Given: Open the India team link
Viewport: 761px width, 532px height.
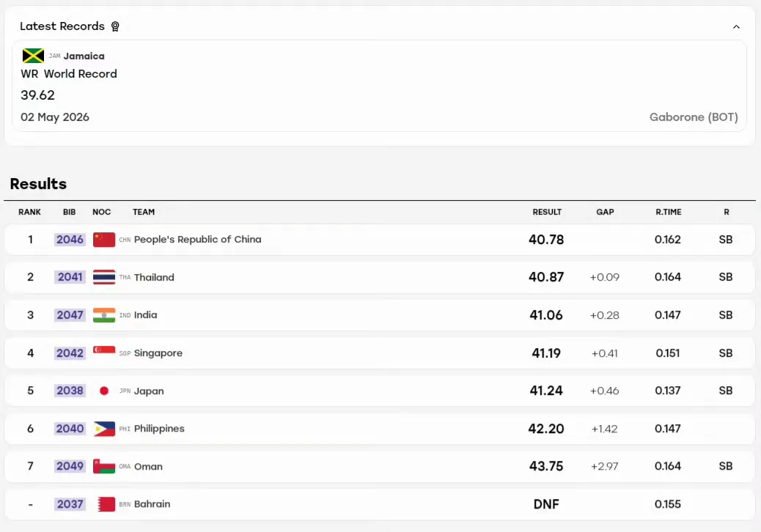Looking at the screenshot, I should (x=146, y=315).
